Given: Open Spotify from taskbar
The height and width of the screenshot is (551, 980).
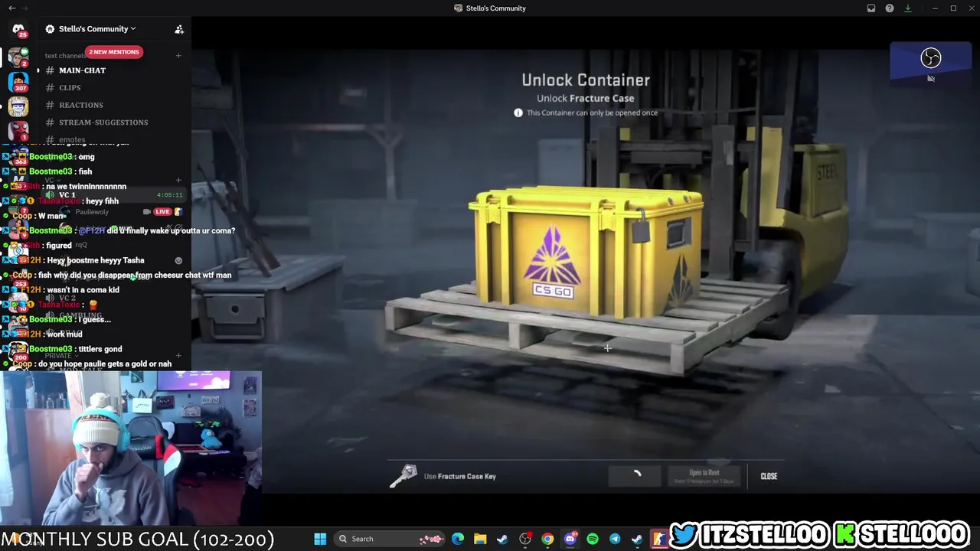Looking at the screenshot, I should pyautogui.click(x=592, y=539).
